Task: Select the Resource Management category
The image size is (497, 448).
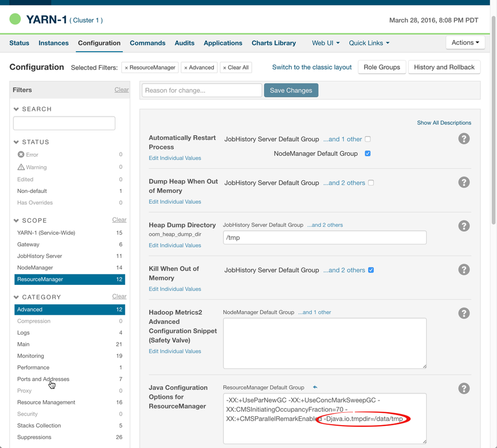Action: coord(70,402)
